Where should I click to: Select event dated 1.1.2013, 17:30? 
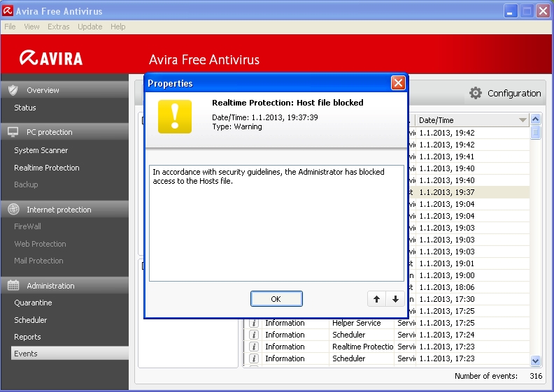click(x=469, y=299)
